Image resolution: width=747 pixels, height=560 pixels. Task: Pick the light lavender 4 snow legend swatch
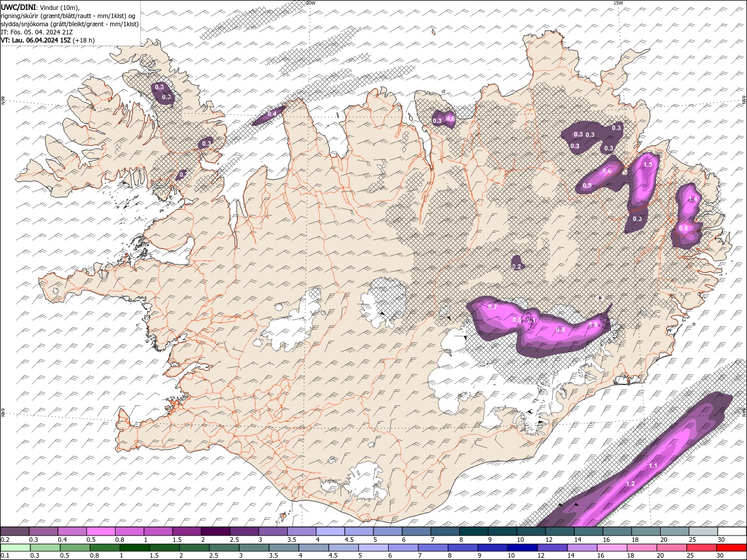click(330, 531)
